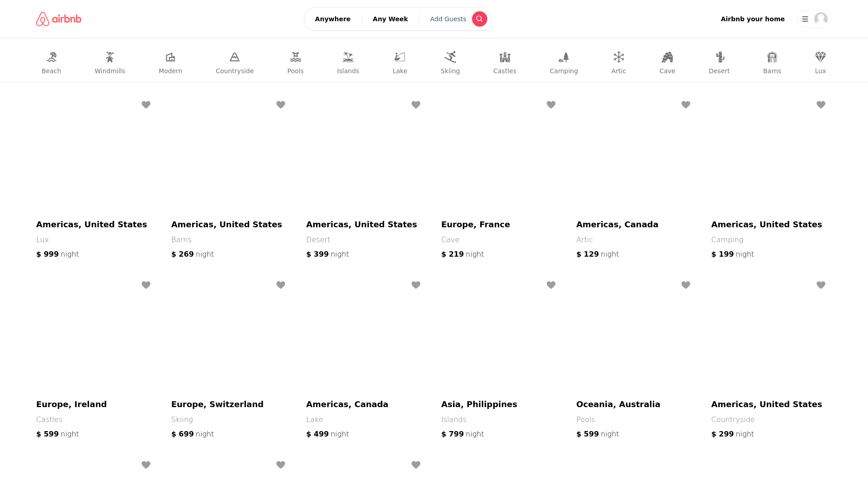Image resolution: width=868 pixels, height=488 pixels.
Task: Click Airbnb your home link
Action: 753,19
